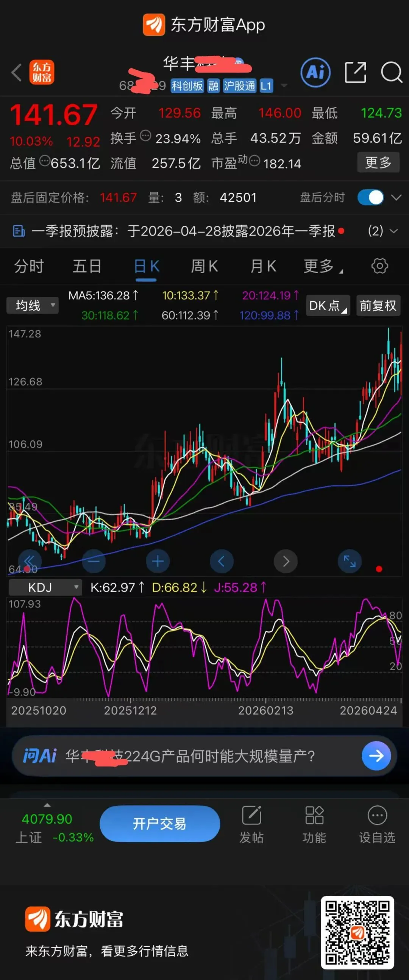Open the 功能 functions grid icon
This screenshot has height=980, width=409.
tap(314, 815)
